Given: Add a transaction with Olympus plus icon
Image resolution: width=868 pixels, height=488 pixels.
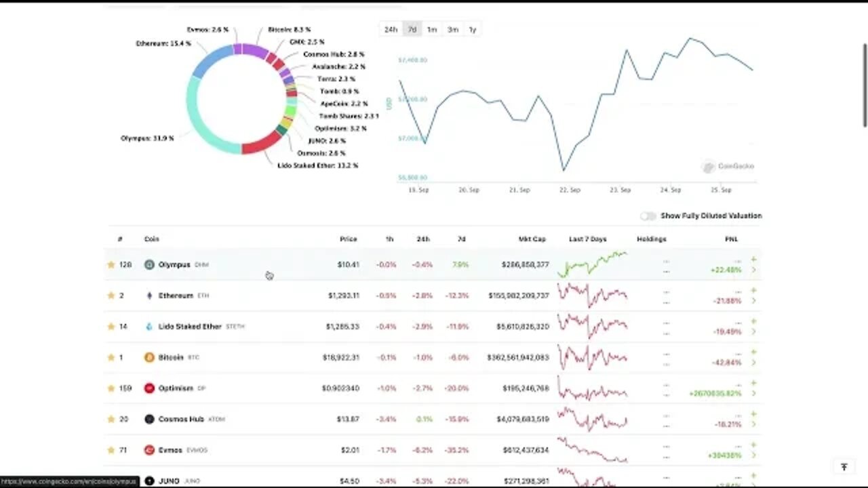Looking at the screenshot, I should 753,260.
